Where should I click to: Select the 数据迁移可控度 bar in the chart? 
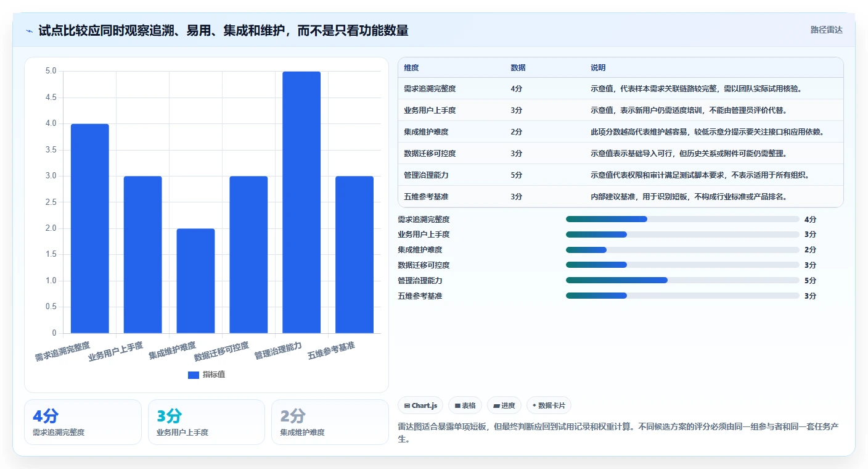point(248,255)
